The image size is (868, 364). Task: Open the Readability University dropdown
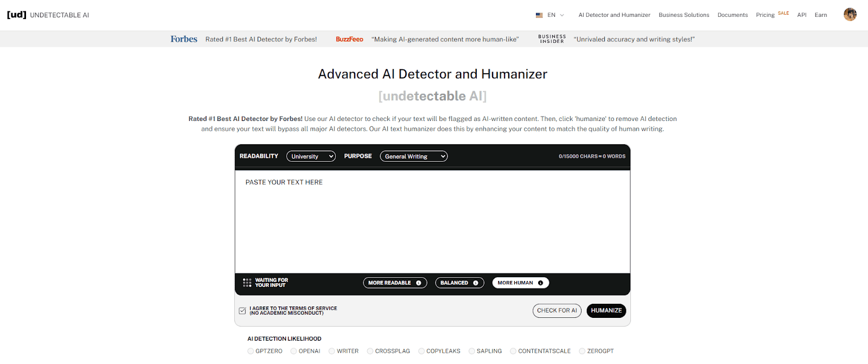pyautogui.click(x=311, y=156)
